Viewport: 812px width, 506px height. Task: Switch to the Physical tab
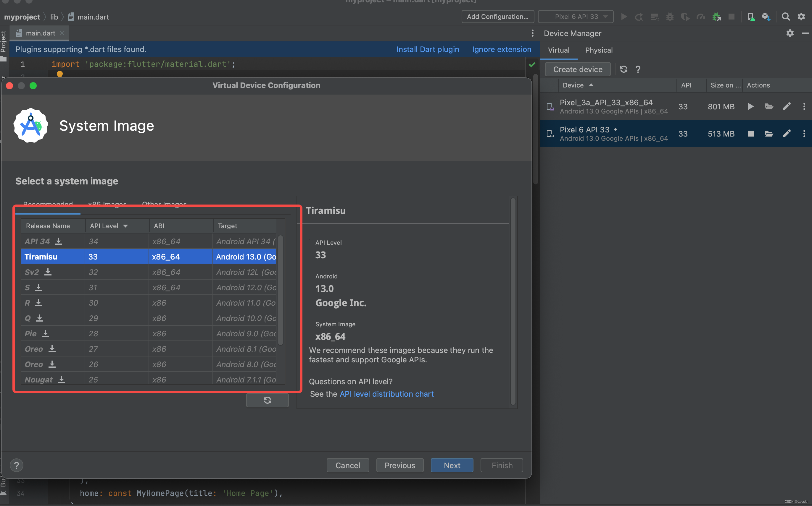pos(599,50)
